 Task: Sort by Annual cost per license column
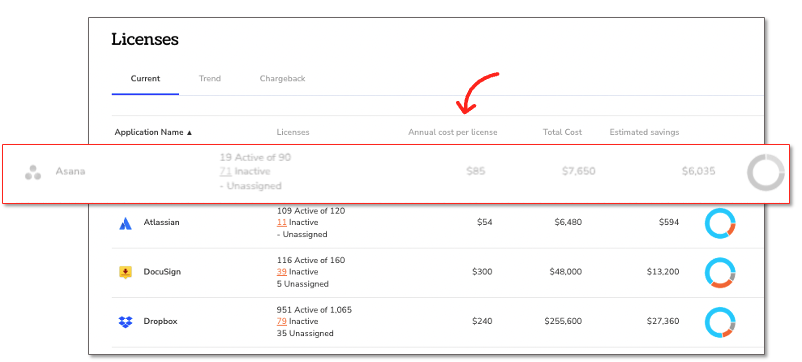(x=453, y=132)
